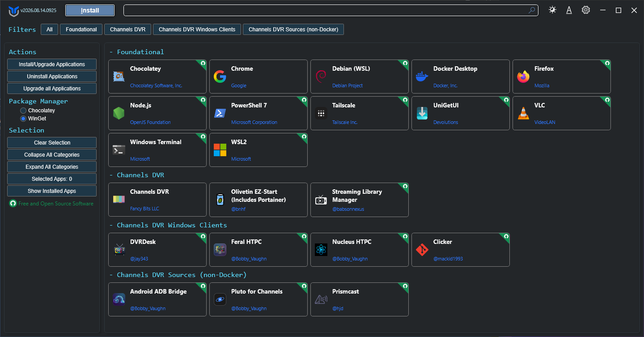Click the Pluto for Channels icon

click(x=220, y=299)
